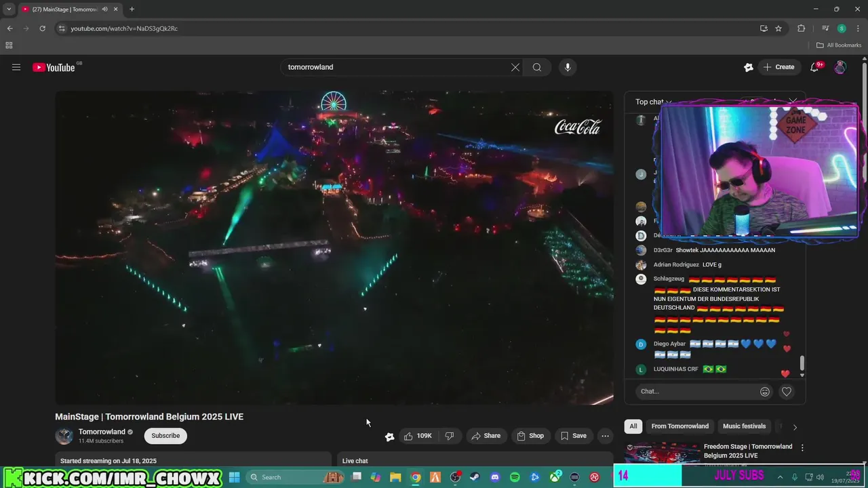Viewport: 868px width, 488px height.
Task: Click the Share button
Action: (x=486, y=436)
